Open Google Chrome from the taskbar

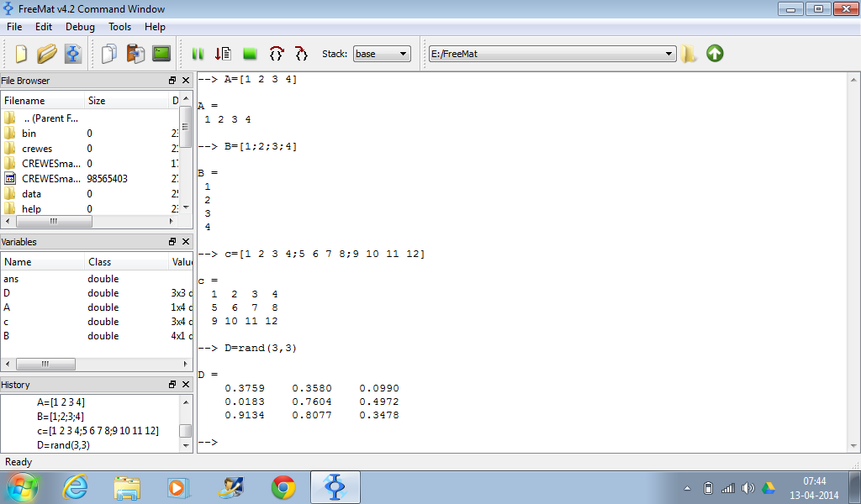(x=283, y=487)
